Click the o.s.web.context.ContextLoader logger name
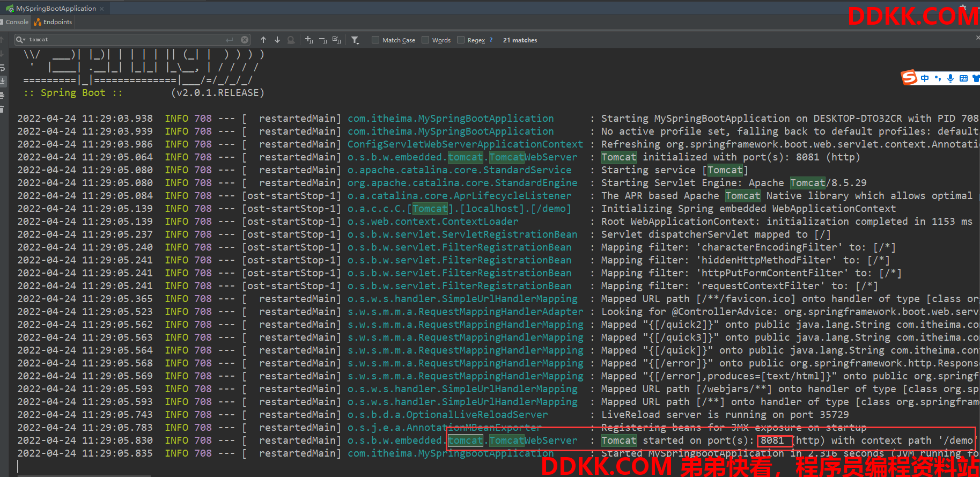The width and height of the screenshot is (980, 477). click(433, 222)
